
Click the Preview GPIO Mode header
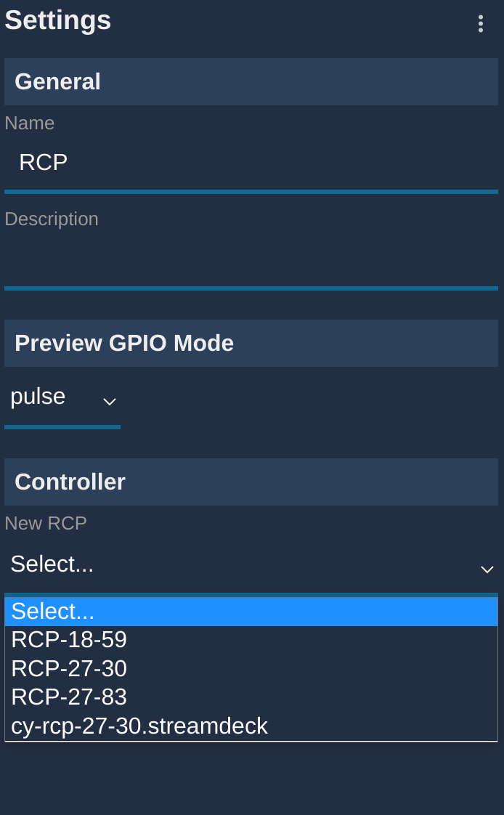(x=251, y=343)
